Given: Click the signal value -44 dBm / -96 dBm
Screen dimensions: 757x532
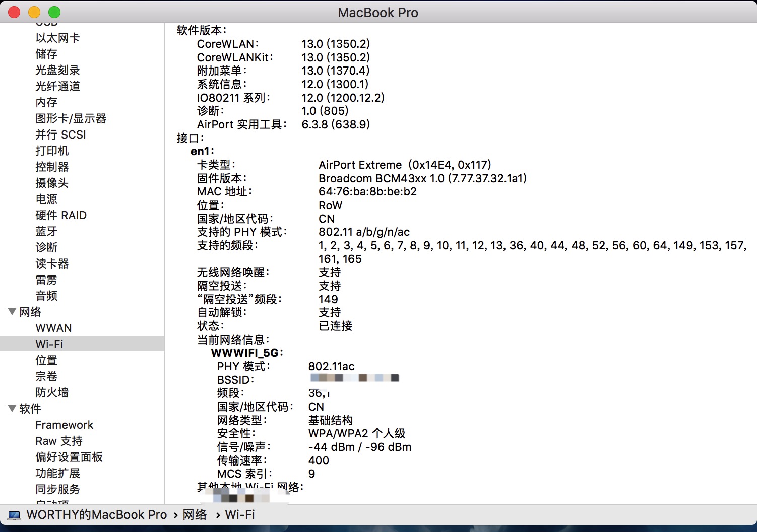Looking at the screenshot, I should point(360,447).
